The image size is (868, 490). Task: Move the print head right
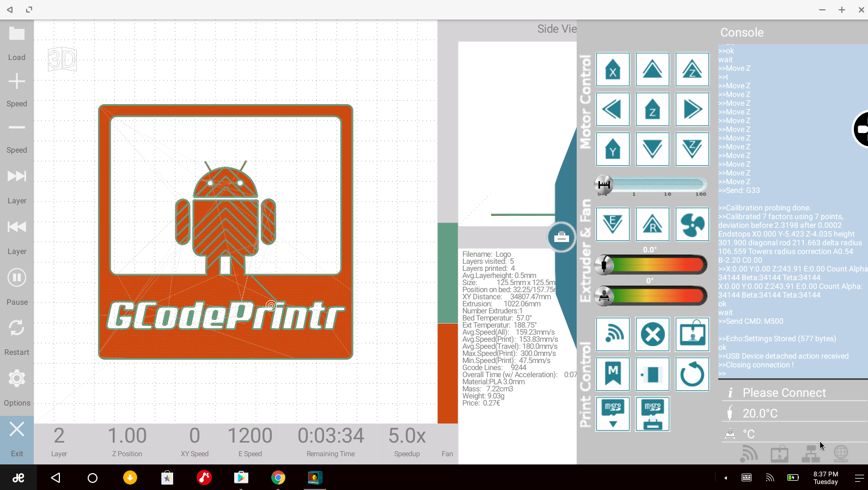(x=692, y=109)
